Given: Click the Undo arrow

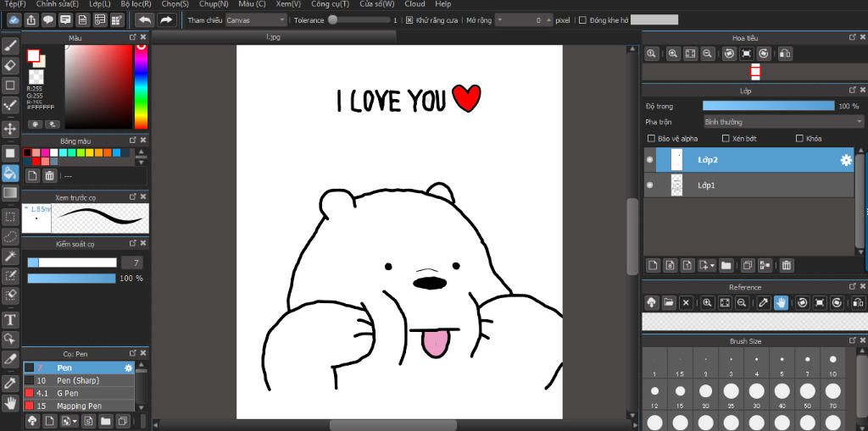Looking at the screenshot, I should 144,20.
